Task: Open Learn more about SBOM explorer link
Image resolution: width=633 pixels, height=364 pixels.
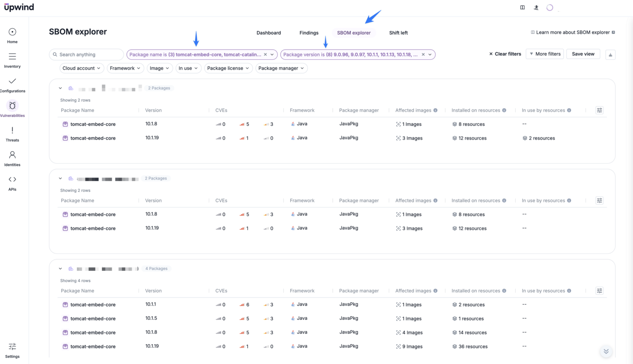Action: point(573,32)
